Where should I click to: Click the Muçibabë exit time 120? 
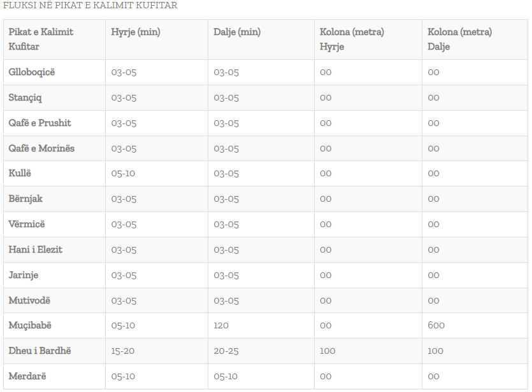[221, 326]
